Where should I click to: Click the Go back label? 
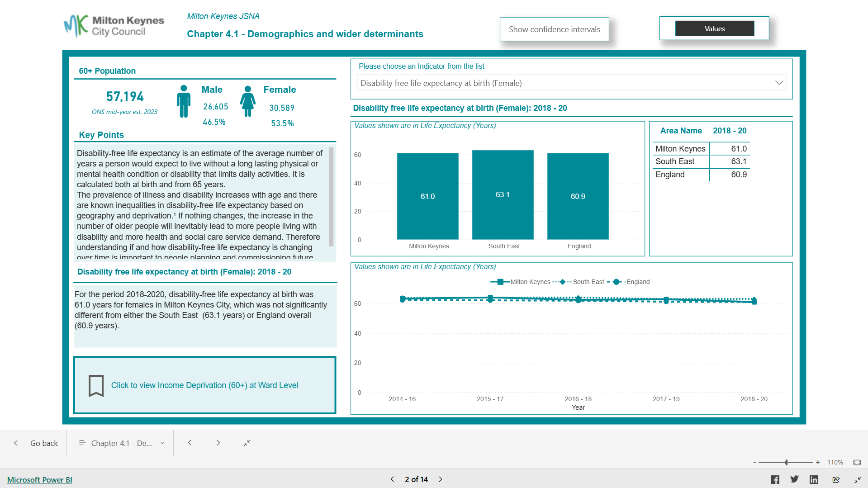(44, 443)
